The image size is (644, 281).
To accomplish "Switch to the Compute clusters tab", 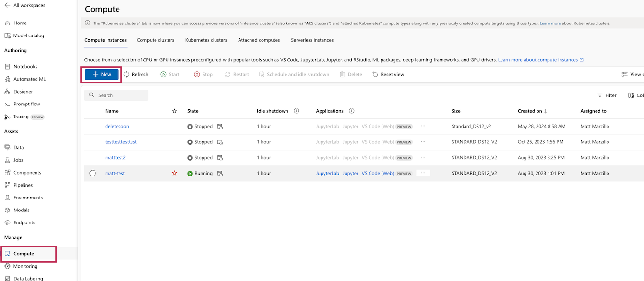I will pyautogui.click(x=155, y=40).
